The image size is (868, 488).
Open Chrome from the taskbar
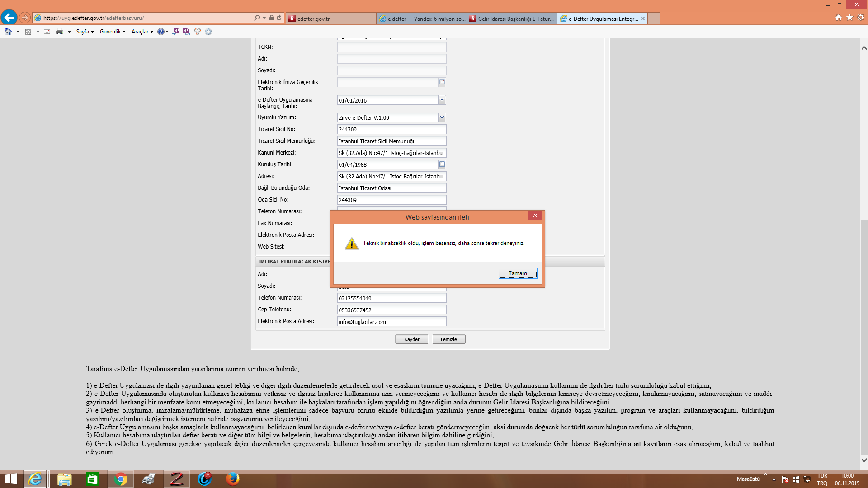click(120, 479)
